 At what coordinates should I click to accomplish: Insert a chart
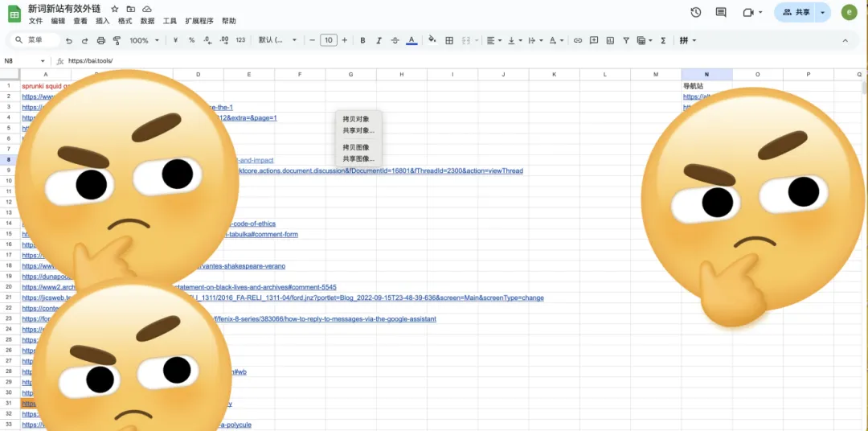point(610,40)
